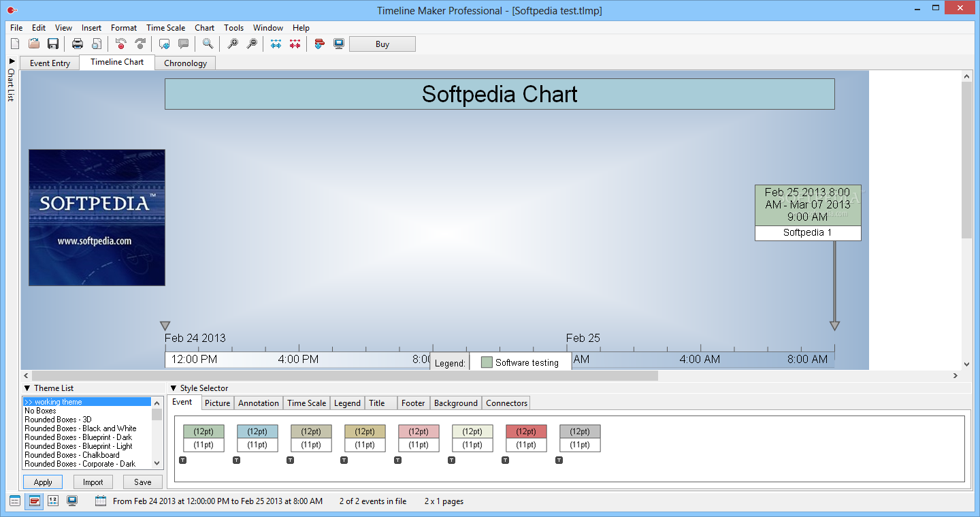Screen dimensions: 980x517
Task: Switch to the Event Entry tab
Action: (50, 63)
